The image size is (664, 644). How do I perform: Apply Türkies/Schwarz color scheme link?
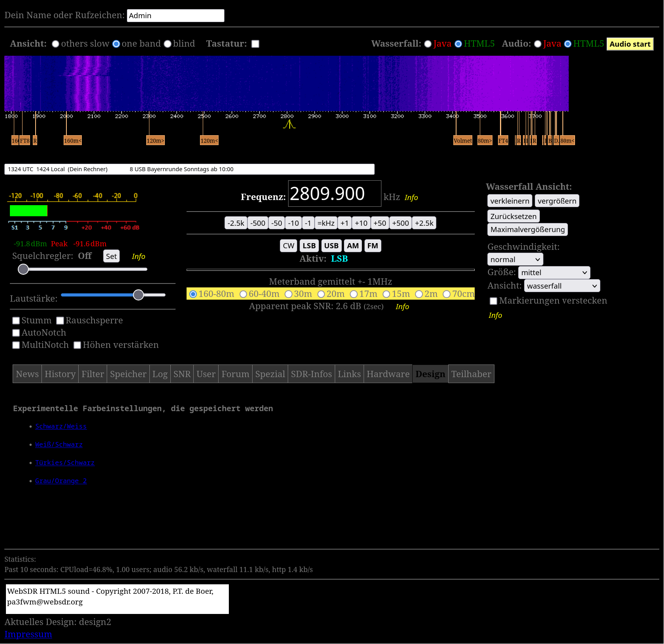click(65, 463)
